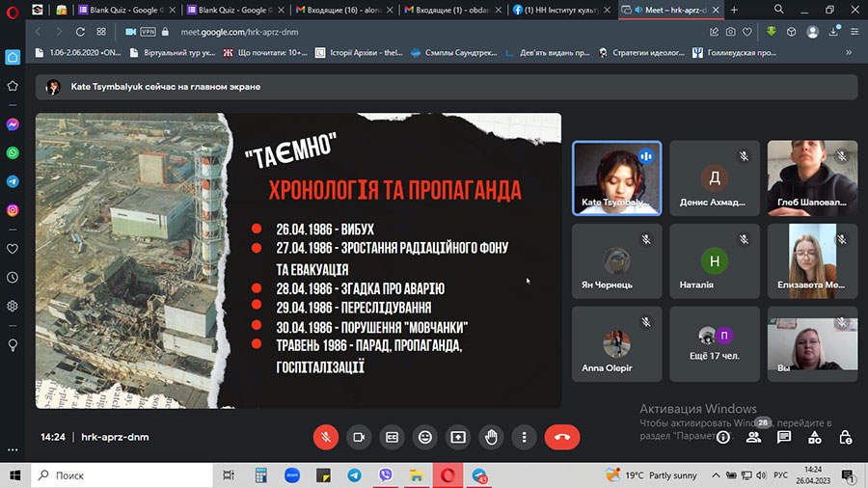Open the 'Ещё 17 чел.' participants tile
868x488 pixels.
[x=714, y=343]
